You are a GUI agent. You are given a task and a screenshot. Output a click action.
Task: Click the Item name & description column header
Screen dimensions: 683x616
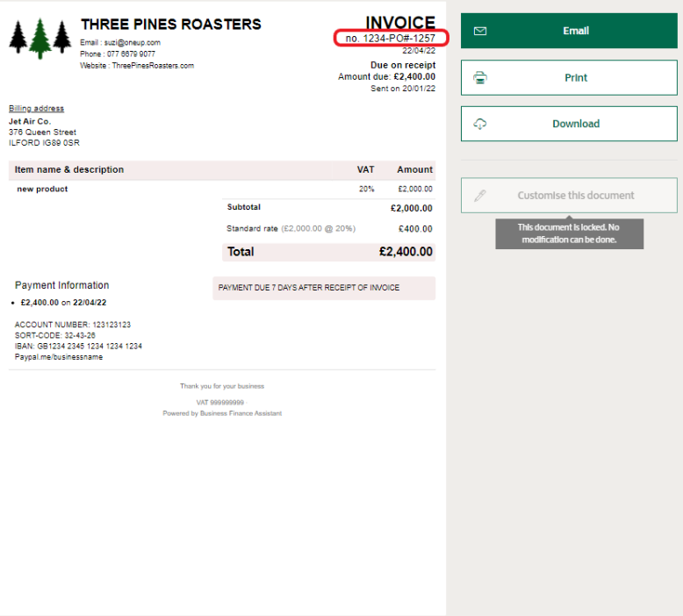69,169
